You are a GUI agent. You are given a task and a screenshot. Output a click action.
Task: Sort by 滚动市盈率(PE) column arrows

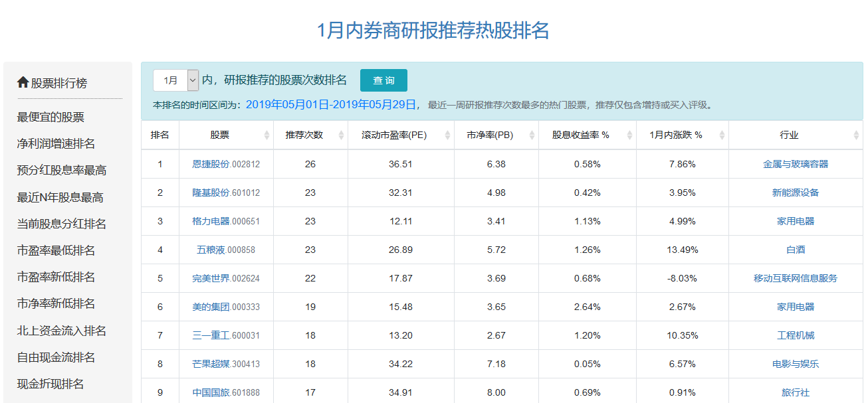click(447, 135)
